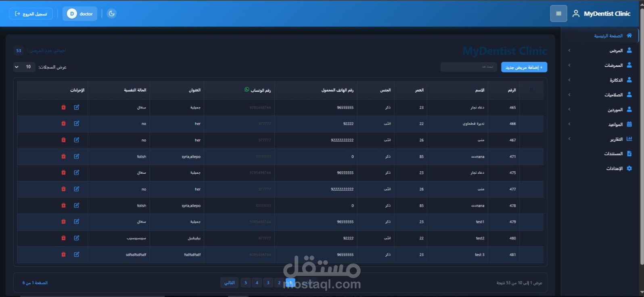This screenshot has width=644, height=297.
Task: Open المستندات in sidebar
Action: (601, 154)
